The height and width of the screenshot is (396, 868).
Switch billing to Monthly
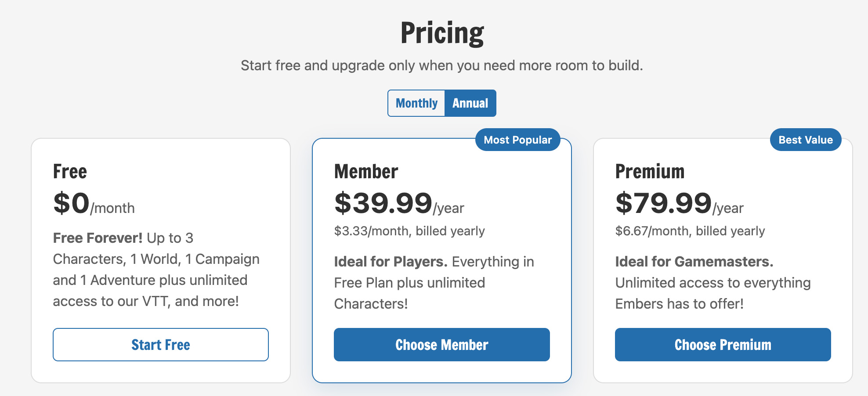click(x=416, y=103)
